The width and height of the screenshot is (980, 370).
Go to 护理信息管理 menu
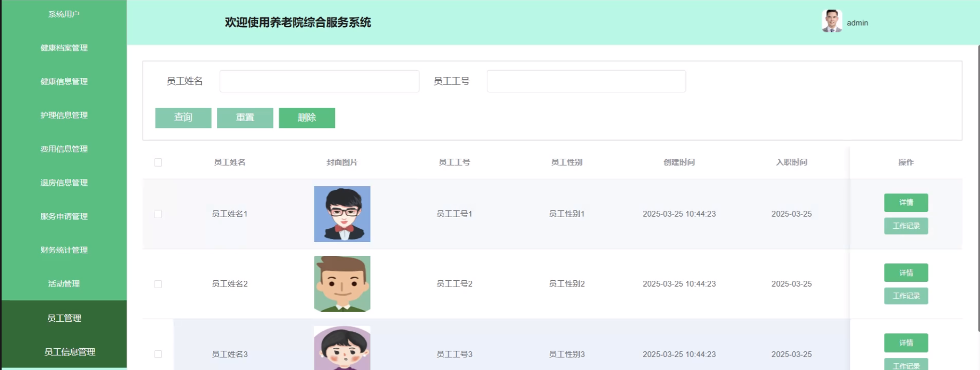[x=64, y=115]
